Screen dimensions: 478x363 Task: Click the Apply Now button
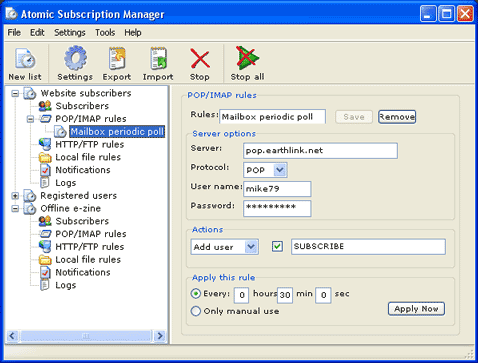click(x=416, y=309)
